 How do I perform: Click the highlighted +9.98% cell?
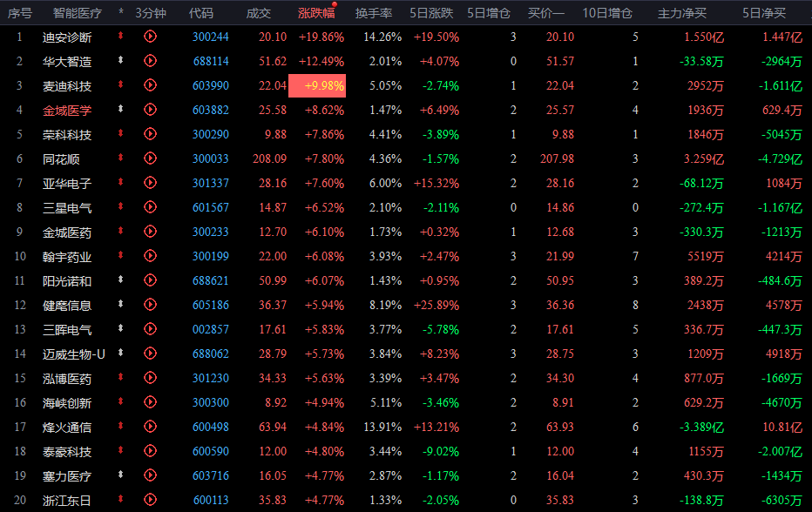click(317, 85)
